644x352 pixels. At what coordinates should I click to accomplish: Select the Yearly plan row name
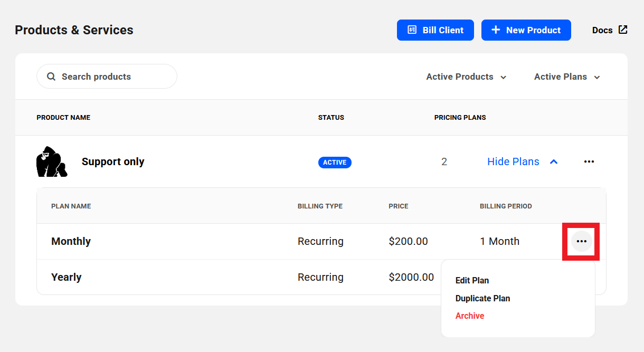click(67, 278)
